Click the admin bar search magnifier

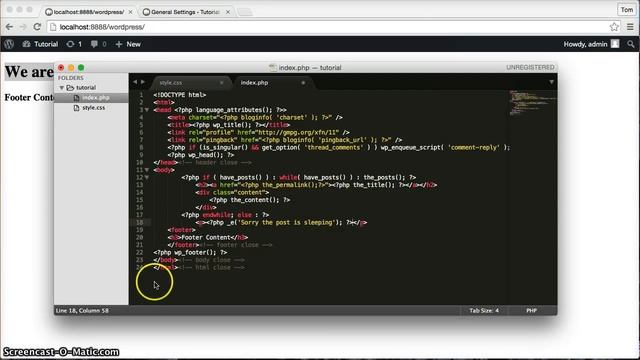631,44
